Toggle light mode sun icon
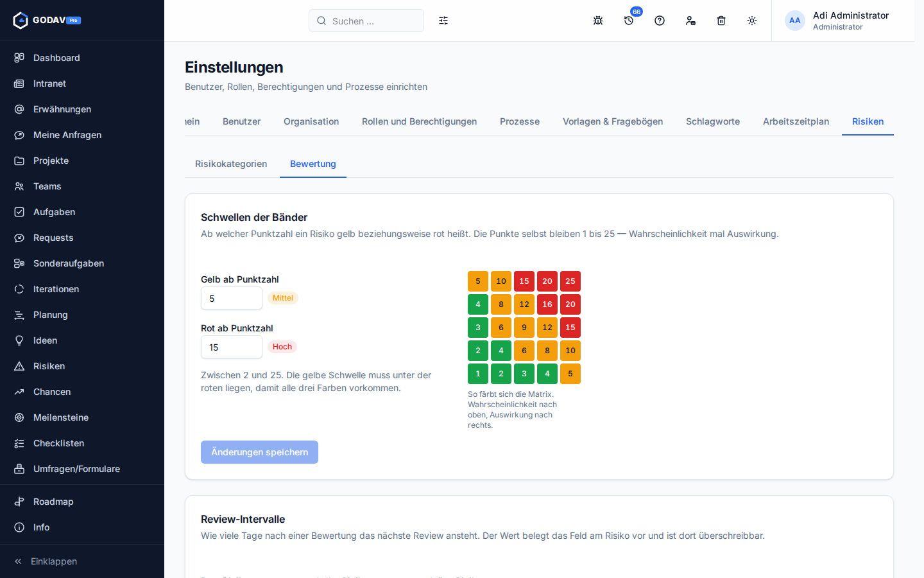 (x=752, y=21)
